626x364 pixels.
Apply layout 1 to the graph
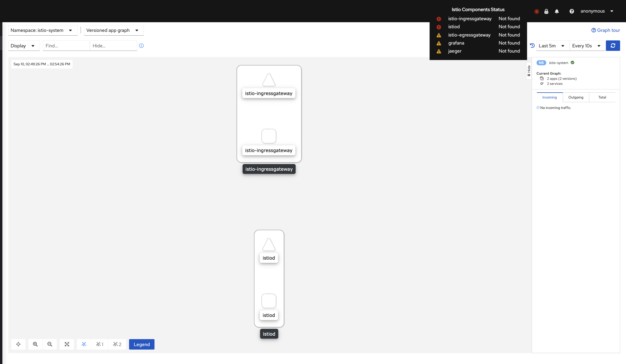coord(100,344)
